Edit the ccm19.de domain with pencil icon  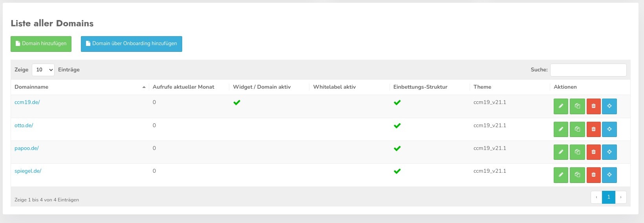(x=561, y=106)
